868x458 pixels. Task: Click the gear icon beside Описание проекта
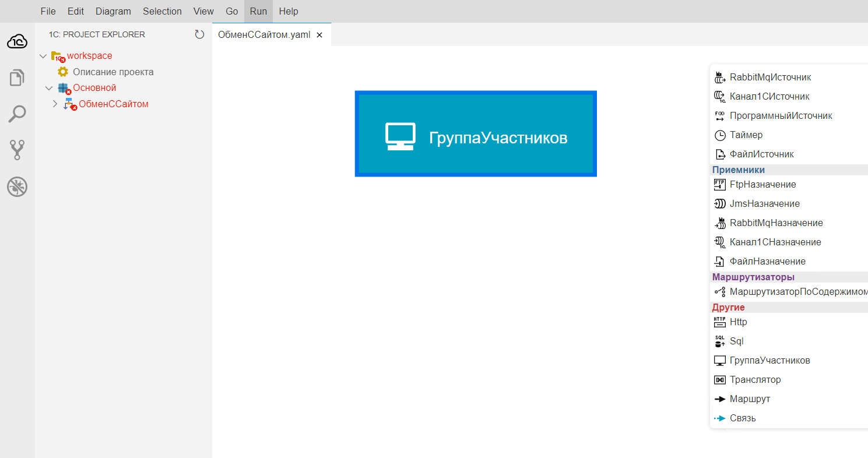point(63,72)
